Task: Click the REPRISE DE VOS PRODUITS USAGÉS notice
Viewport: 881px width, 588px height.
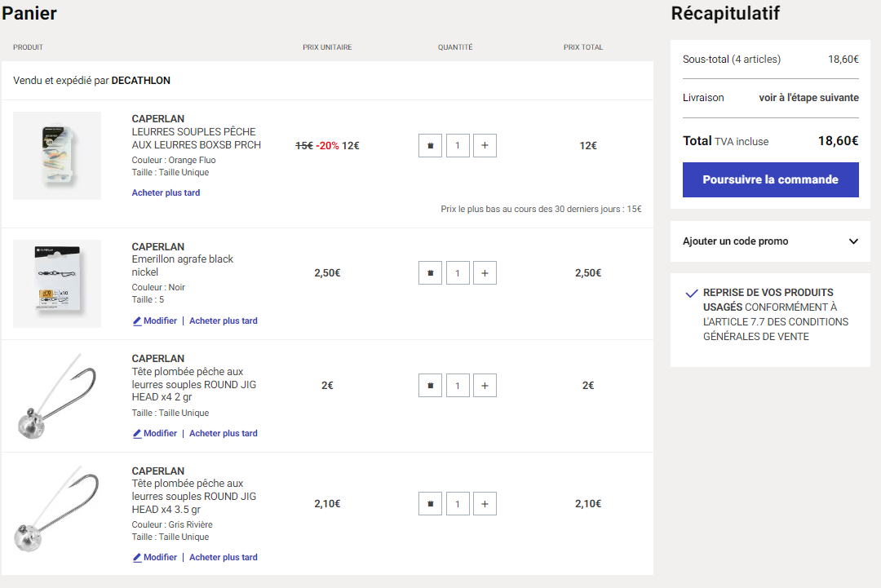Action: [776, 315]
